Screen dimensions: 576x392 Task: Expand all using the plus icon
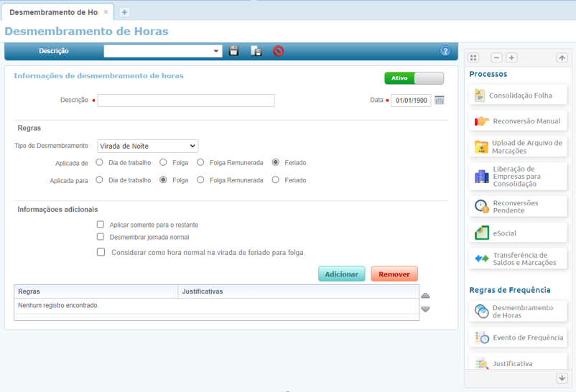coord(511,57)
